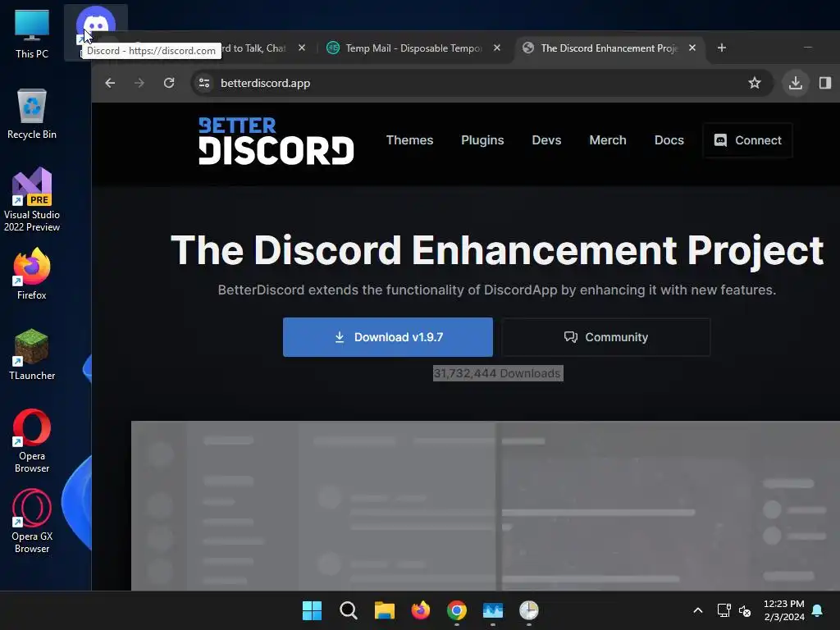Open Firefox from taskbar

point(421,610)
